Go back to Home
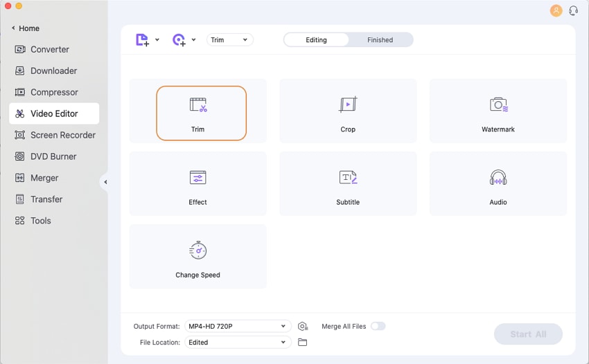589x364 pixels. [x=26, y=28]
